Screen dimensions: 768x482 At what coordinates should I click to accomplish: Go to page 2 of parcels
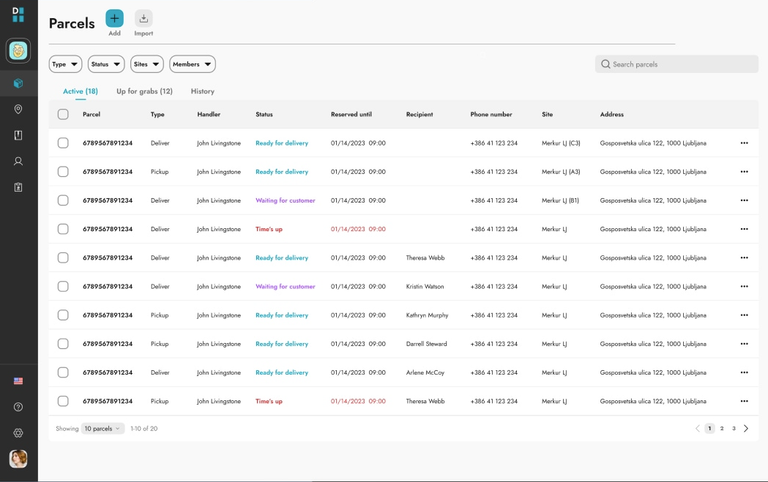[x=721, y=429]
